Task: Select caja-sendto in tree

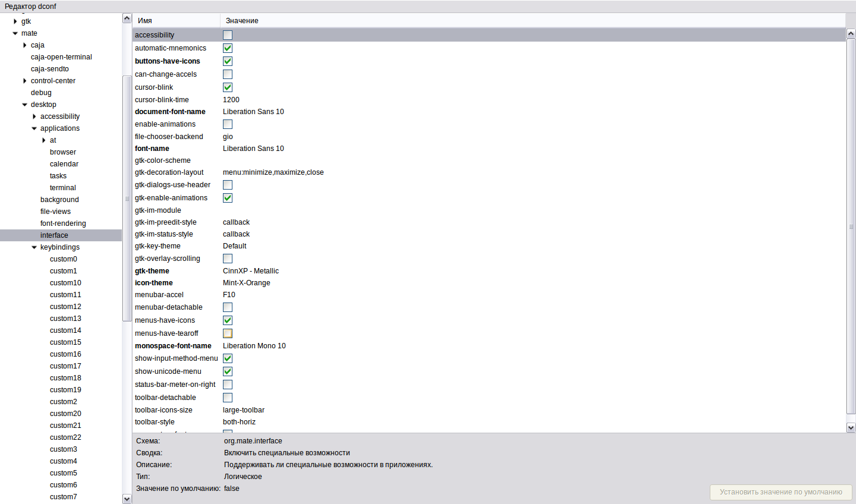Action: tap(50, 69)
